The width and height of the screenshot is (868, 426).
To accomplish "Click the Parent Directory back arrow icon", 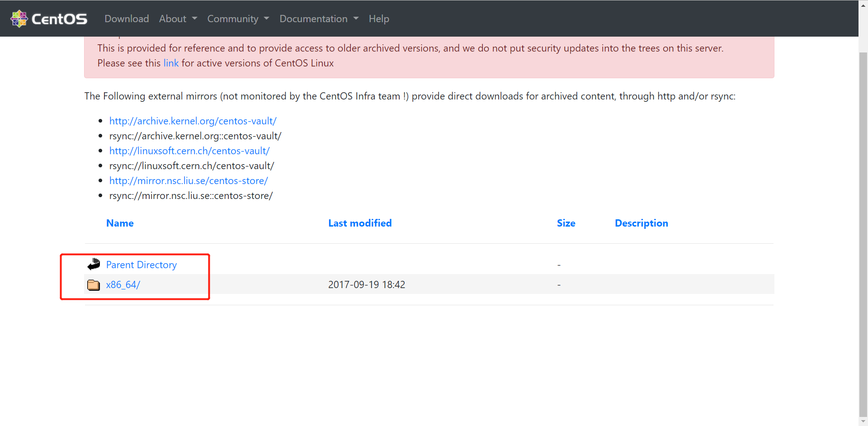I will [94, 264].
